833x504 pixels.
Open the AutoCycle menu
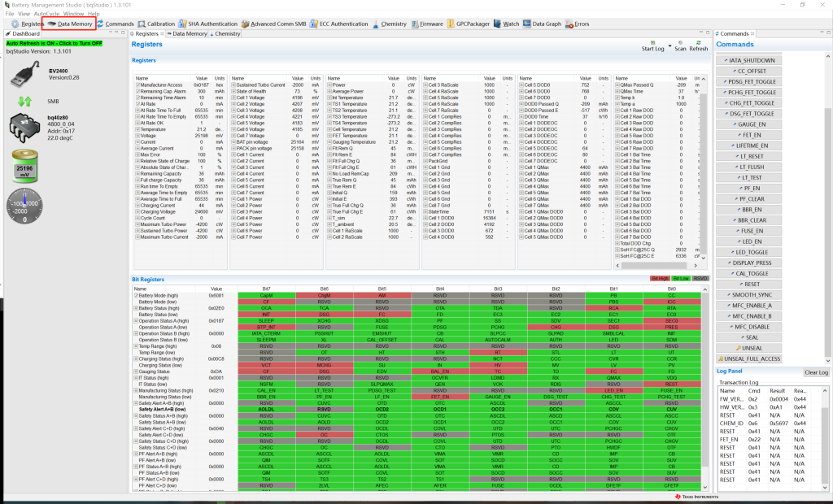[x=47, y=14]
